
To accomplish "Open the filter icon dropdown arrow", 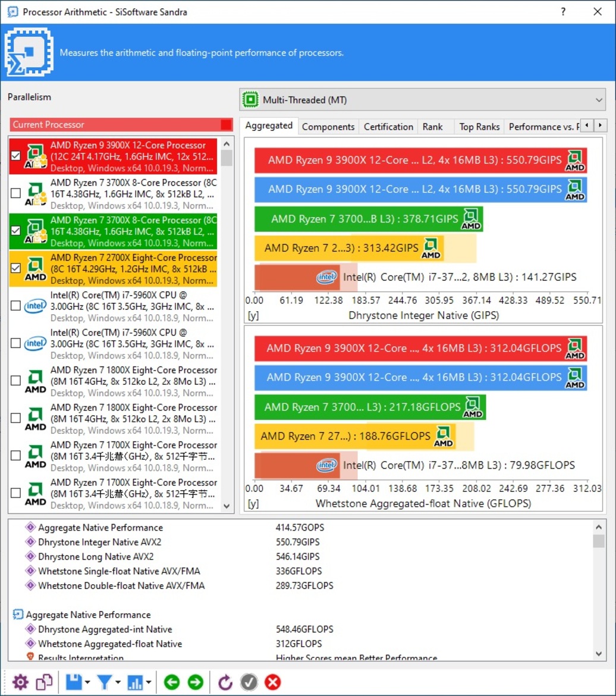I will pyautogui.click(x=118, y=682).
